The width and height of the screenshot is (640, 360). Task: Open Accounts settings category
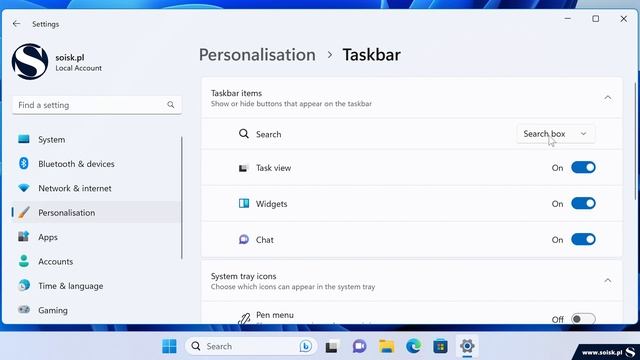coord(97,261)
